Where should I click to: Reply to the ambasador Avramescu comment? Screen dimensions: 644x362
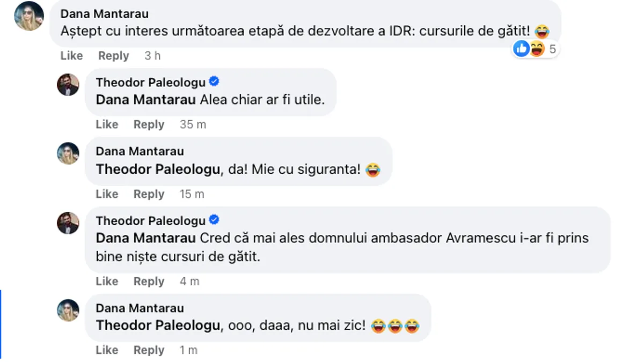(x=149, y=282)
